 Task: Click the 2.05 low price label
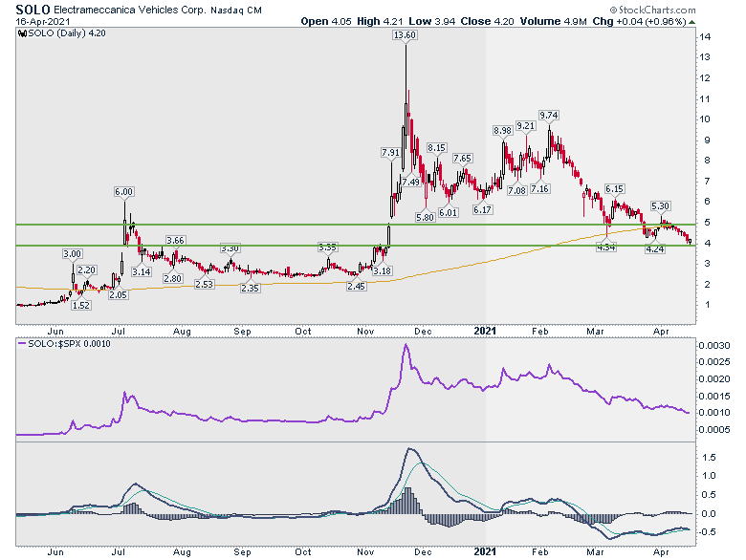[118, 294]
